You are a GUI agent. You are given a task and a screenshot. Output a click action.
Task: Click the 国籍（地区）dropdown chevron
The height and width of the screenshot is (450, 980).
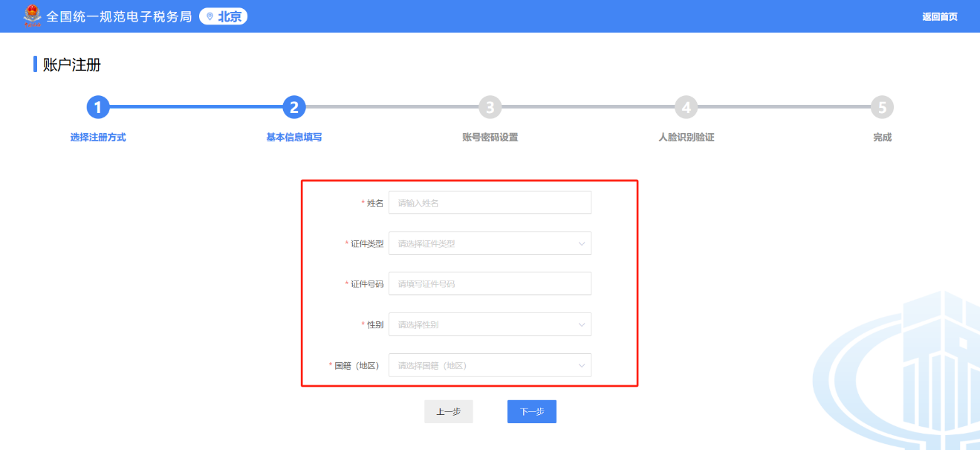point(581,365)
